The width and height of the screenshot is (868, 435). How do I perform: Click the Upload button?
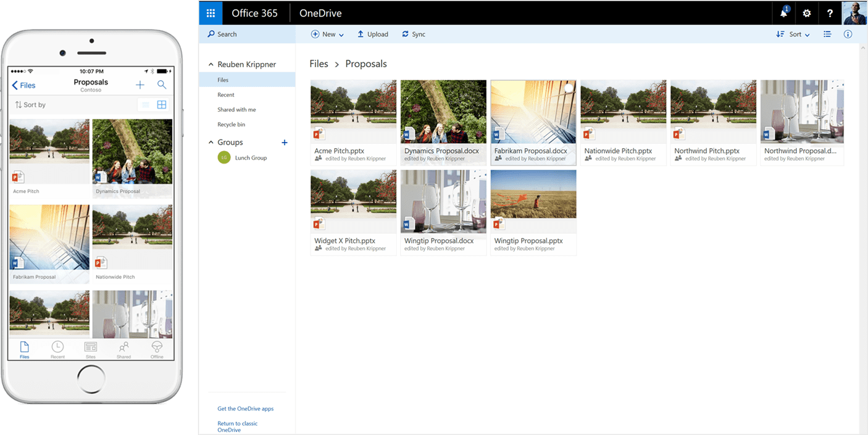[x=373, y=35]
